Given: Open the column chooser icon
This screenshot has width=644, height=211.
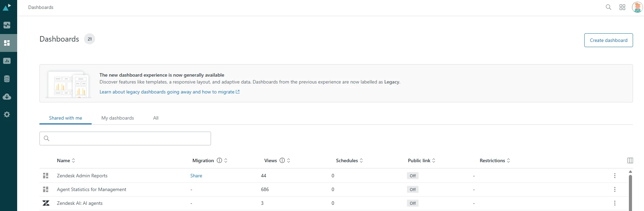Looking at the screenshot, I should click(x=630, y=160).
